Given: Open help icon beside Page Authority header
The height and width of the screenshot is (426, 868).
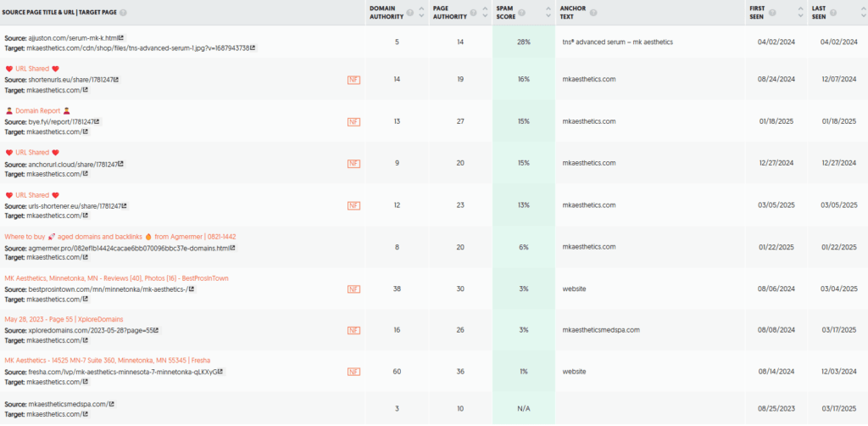Looking at the screenshot, I should point(473,12).
